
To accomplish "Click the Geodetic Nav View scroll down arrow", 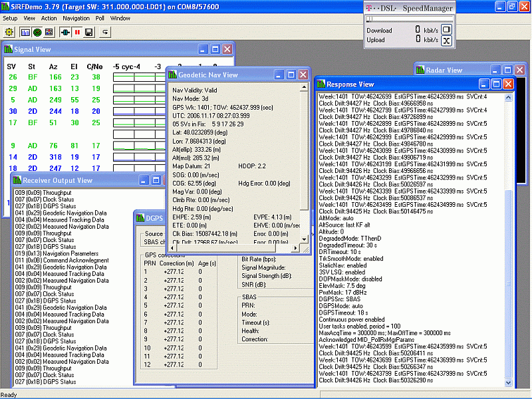I will (305, 239).
